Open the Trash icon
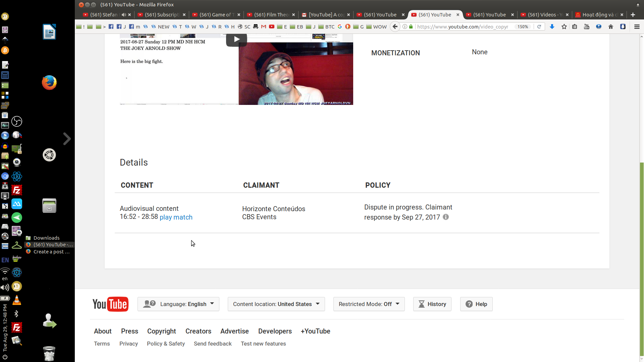644x362 pixels. 49,353
